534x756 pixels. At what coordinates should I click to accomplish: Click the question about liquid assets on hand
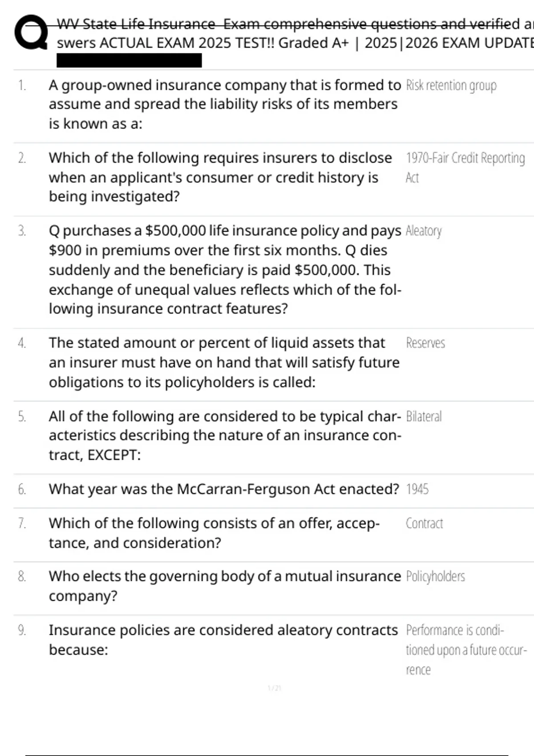(x=224, y=362)
